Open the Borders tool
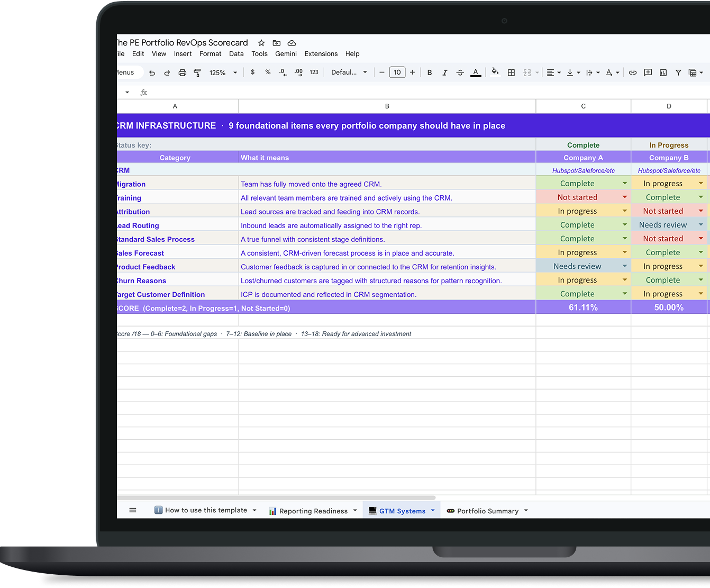 tap(511, 73)
